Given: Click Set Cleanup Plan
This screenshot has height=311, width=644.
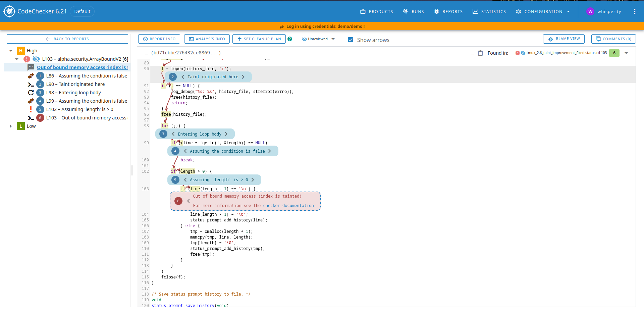Looking at the screenshot, I should 259,39.
